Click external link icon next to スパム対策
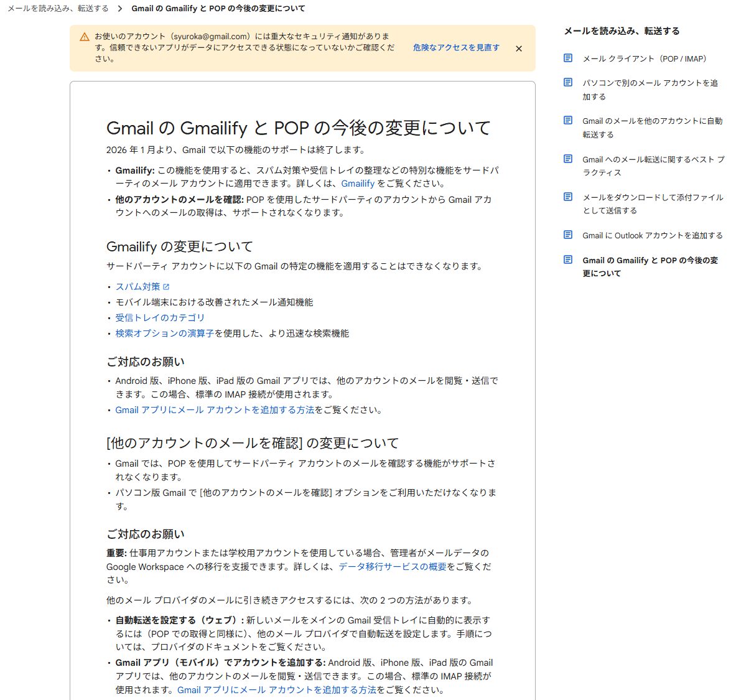 pos(166,287)
